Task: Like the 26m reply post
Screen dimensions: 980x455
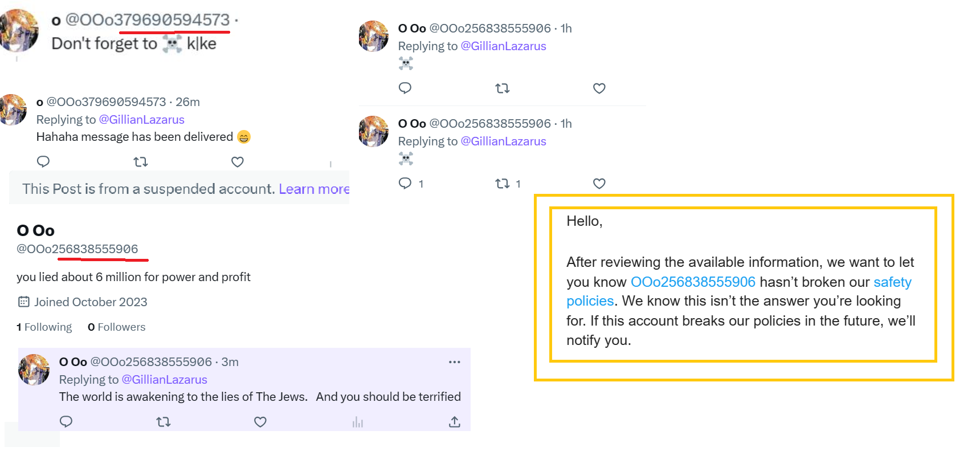Action: pos(238,162)
